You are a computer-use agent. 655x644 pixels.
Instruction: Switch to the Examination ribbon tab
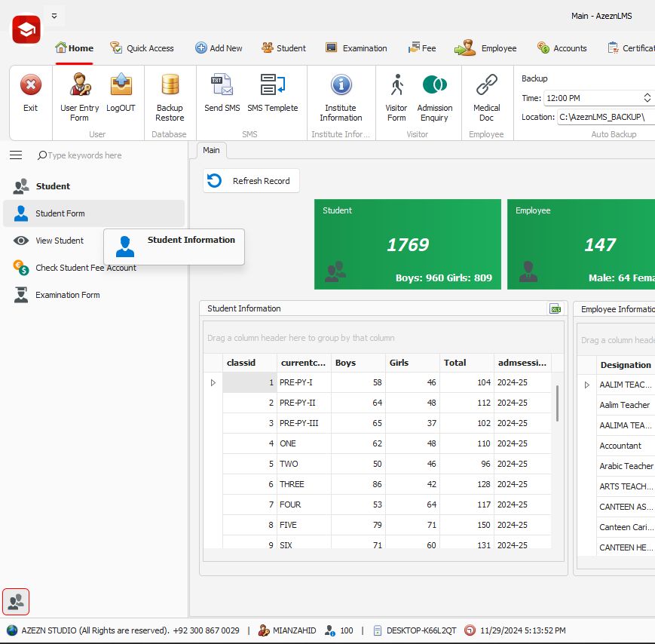[357, 48]
